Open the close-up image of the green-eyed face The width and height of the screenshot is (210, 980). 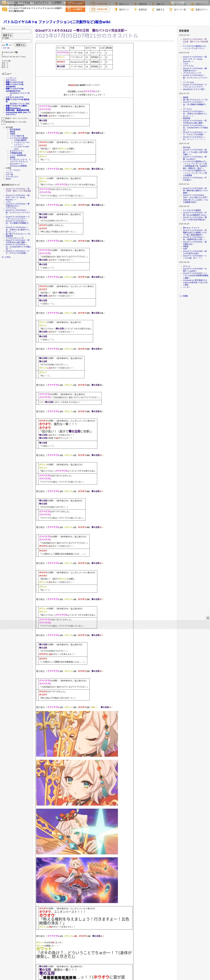(77, 783)
